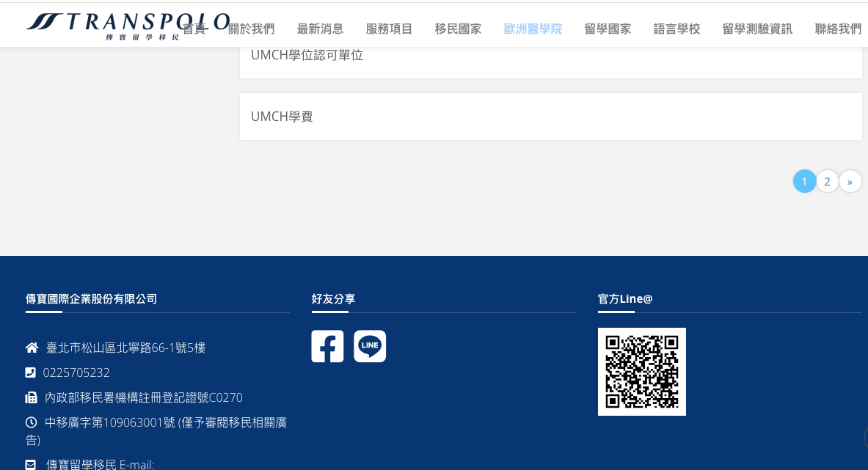Select current page 1 in pagination

click(804, 181)
